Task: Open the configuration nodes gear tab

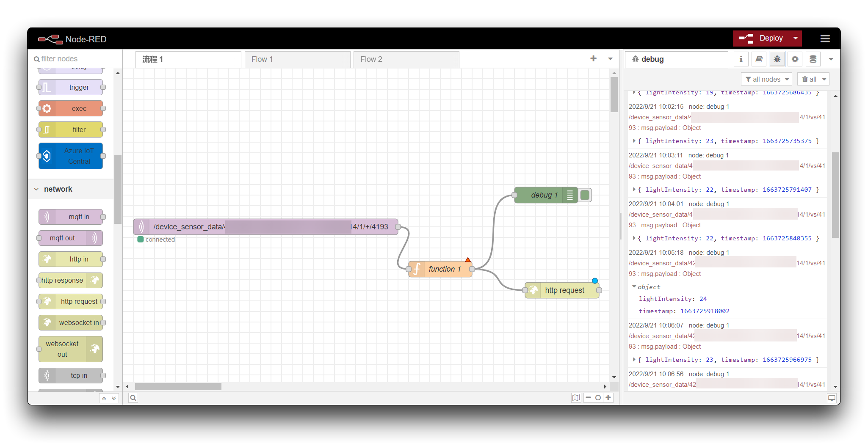Action: (795, 59)
